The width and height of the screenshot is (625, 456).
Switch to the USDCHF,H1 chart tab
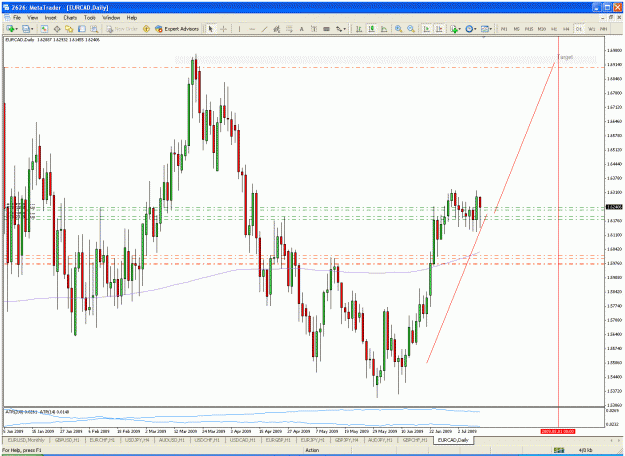[x=207, y=440]
